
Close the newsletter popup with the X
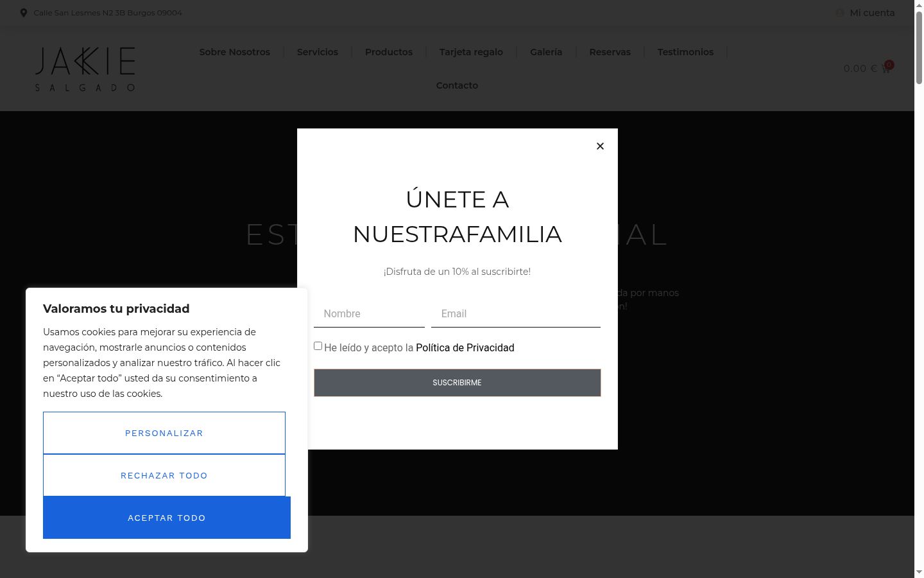click(600, 146)
